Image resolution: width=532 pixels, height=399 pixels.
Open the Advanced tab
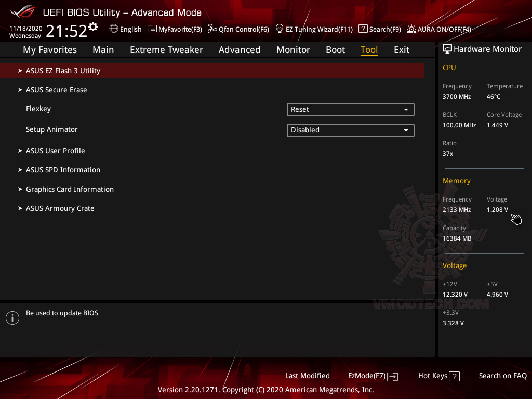pyautogui.click(x=239, y=50)
